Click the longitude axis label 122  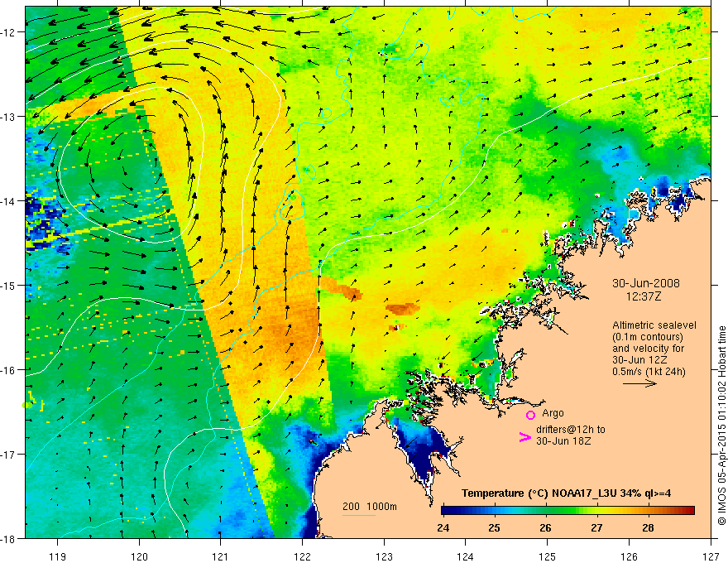(x=302, y=557)
